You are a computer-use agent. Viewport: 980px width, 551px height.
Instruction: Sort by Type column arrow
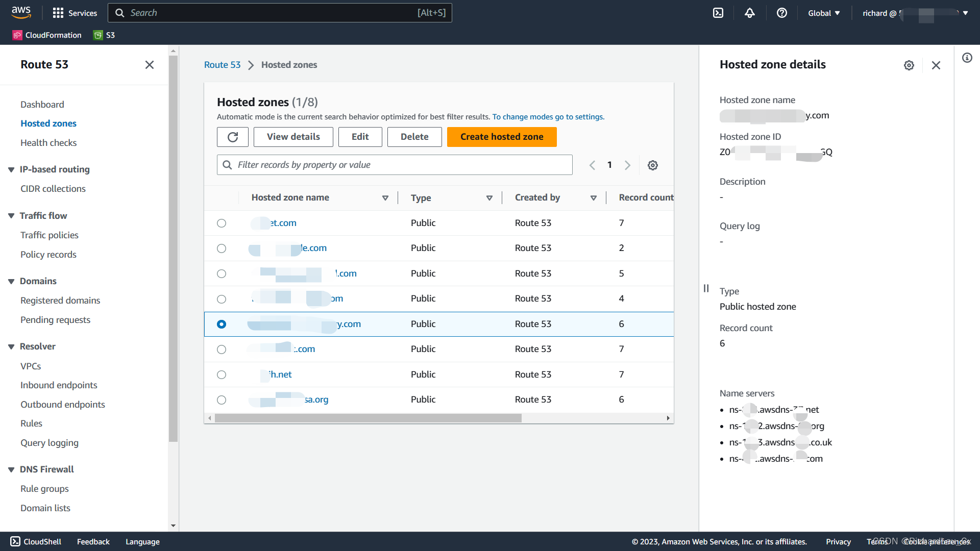pyautogui.click(x=489, y=198)
